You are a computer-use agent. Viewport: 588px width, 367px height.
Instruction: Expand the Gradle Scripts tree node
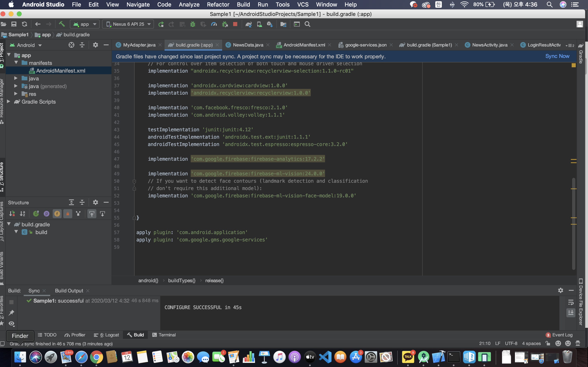(9, 102)
